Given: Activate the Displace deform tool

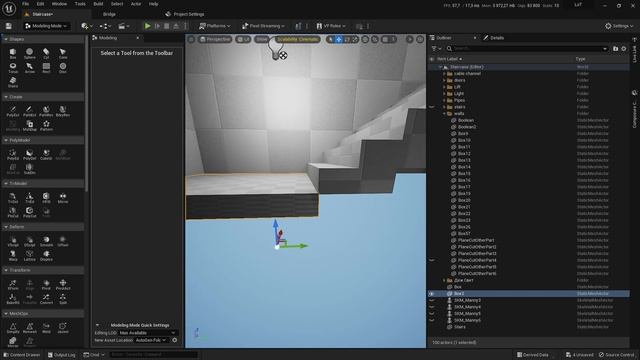Looking at the screenshot, I should tap(46, 256).
